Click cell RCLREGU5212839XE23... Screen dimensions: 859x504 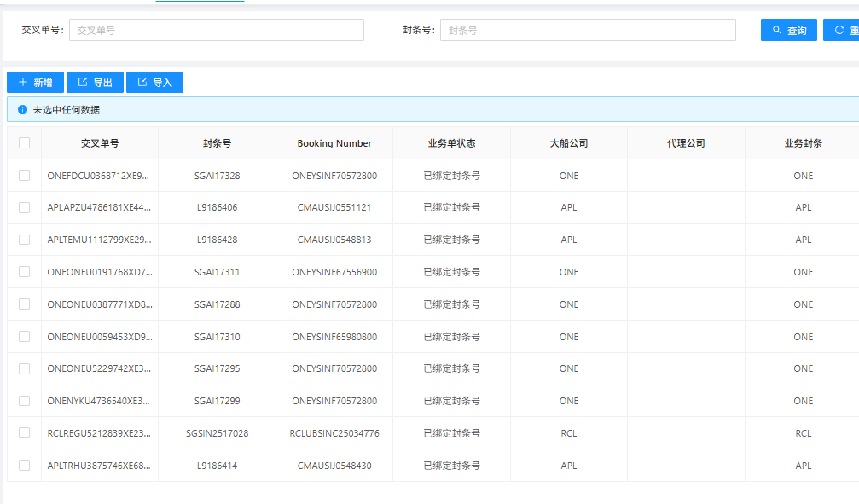pos(99,432)
